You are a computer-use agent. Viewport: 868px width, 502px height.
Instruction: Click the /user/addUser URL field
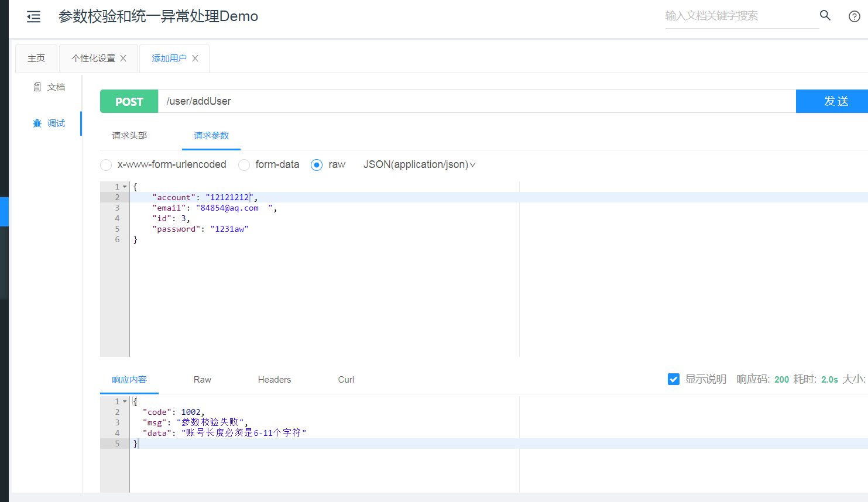pos(477,101)
